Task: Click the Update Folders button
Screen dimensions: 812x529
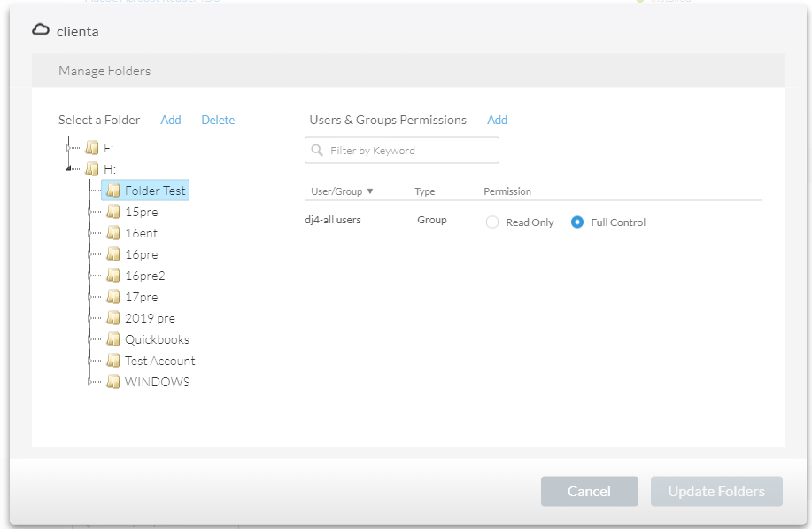Action: 716,491
